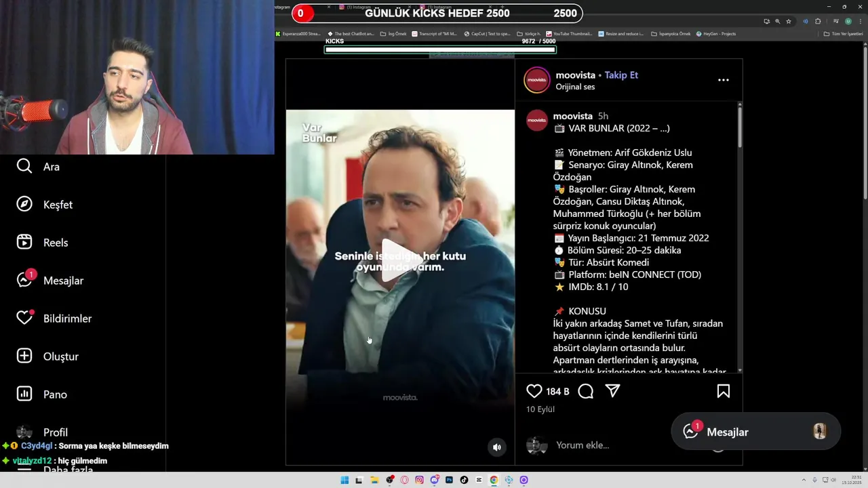
Task: Open the Chrome extensions puzzle icon
Action: pos(818,21)
